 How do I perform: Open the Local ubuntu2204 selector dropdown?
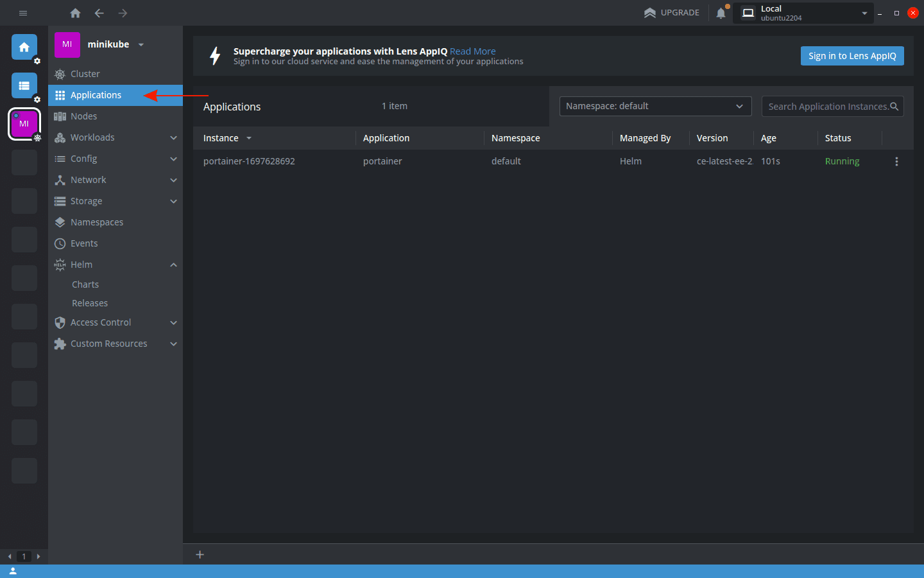(x=803, y=13)
